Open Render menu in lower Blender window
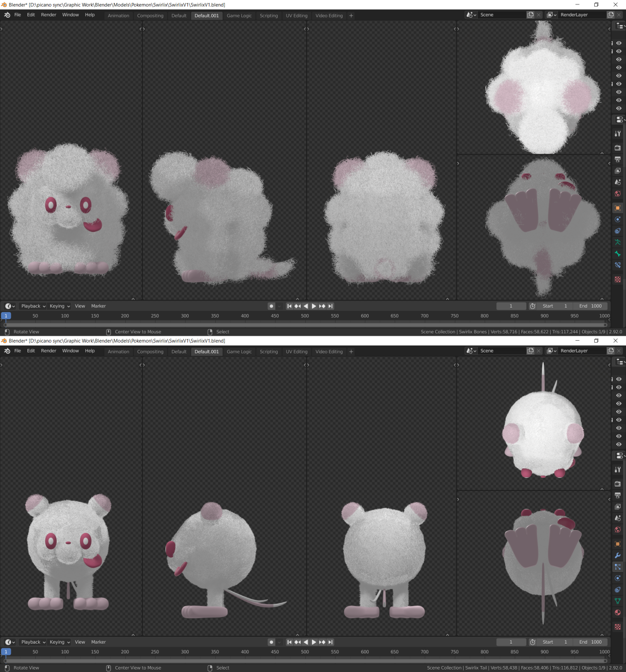Screen dimensions: 626x672 [x=48, y=351]
